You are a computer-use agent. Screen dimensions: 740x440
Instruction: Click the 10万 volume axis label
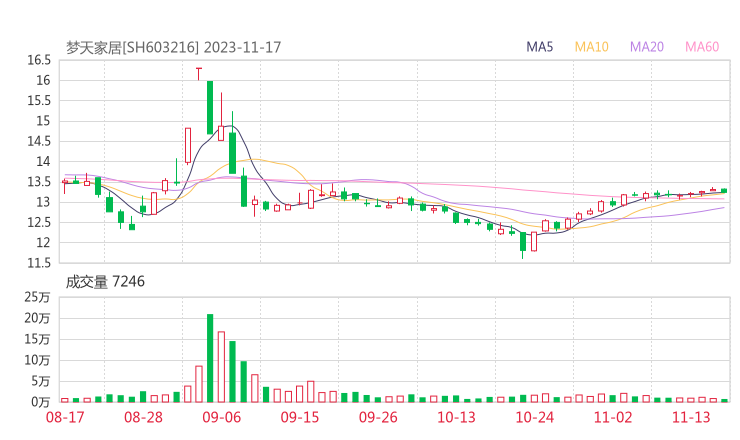(37, 360)
